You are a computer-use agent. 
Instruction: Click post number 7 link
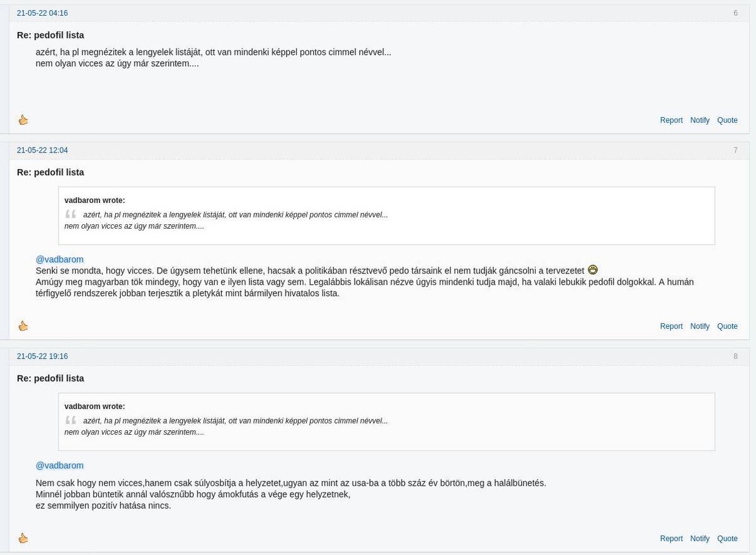click(x=735, y=151)
